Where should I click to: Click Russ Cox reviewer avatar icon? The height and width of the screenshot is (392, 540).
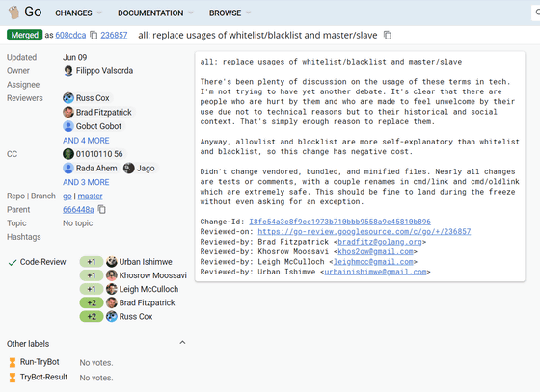[x=68, y=98]
